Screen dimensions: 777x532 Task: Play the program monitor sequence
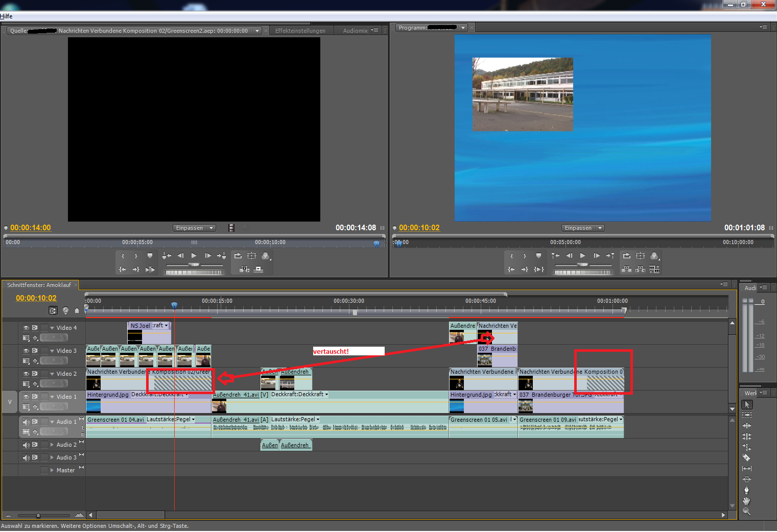tap(582, 256)
